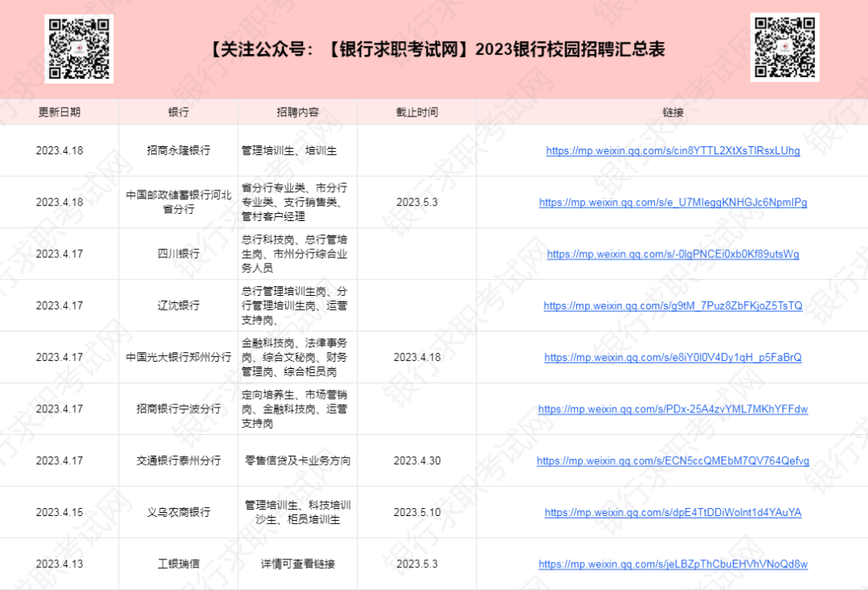The height and width of the screenshot is (590, 868).
Task: Open the 四川银行 recruitment link
Action: 673,254
